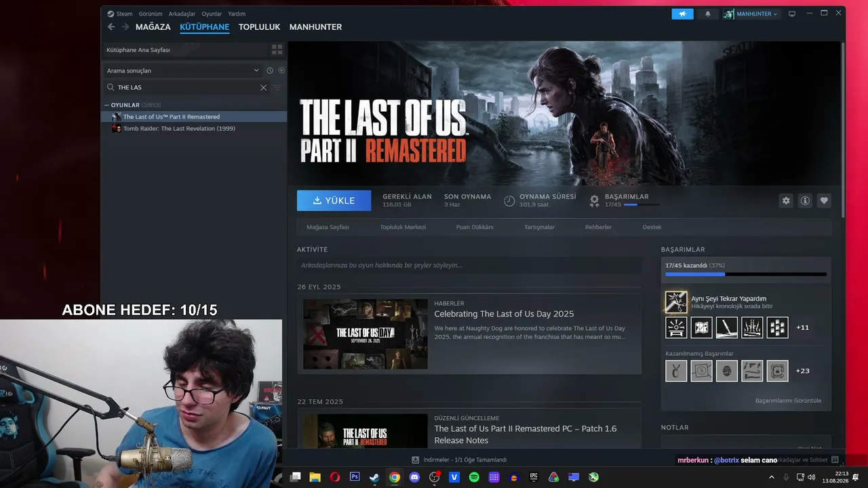Click the library search input field
This screenshot has height=488, width=868.
click(186, 87)
